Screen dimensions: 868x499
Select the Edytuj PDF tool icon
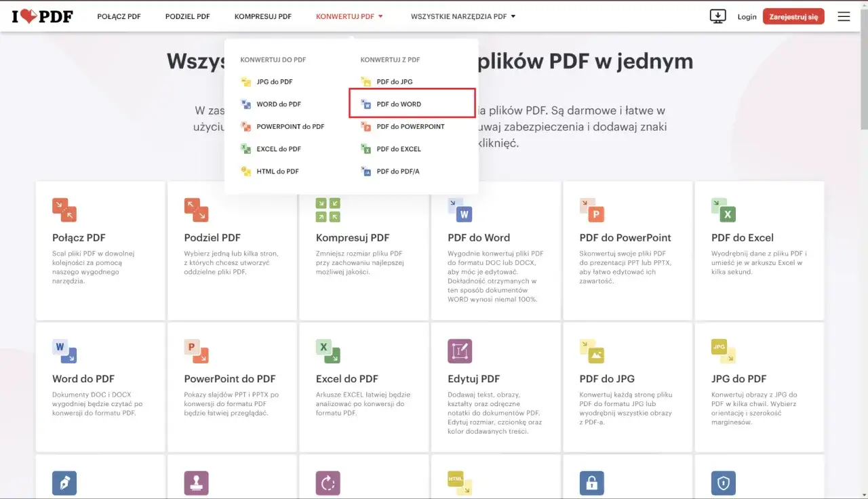pos(460,351)
